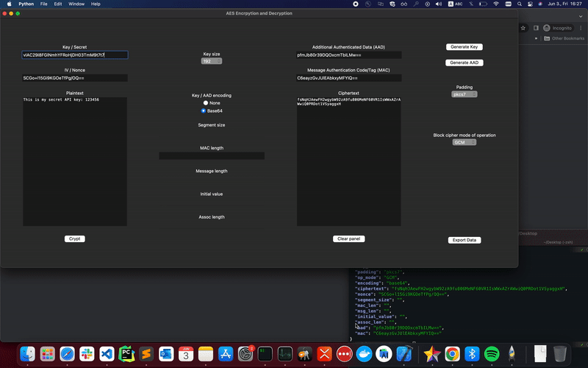Viewport: 588px width, 368px height.
Task: Click the date and time in menu bar
Action: 564,4
